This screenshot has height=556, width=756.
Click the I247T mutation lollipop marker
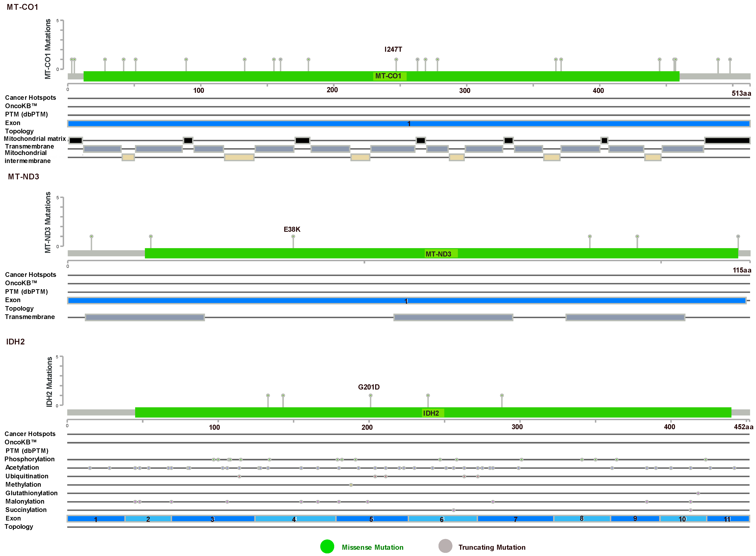click(396, 60)
